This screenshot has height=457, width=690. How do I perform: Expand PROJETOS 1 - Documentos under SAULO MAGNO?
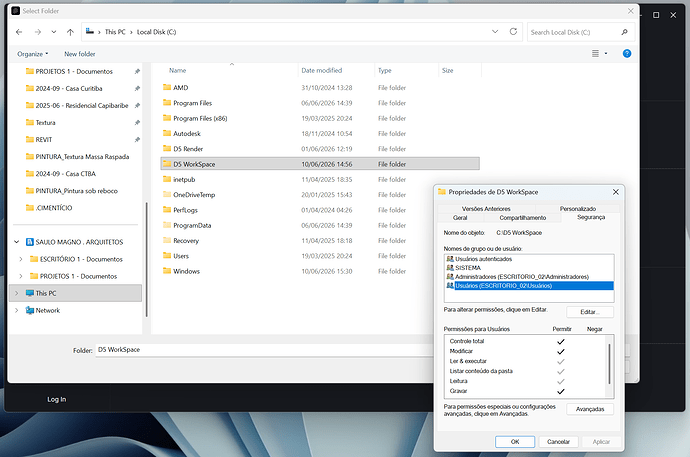coord(21,276)
